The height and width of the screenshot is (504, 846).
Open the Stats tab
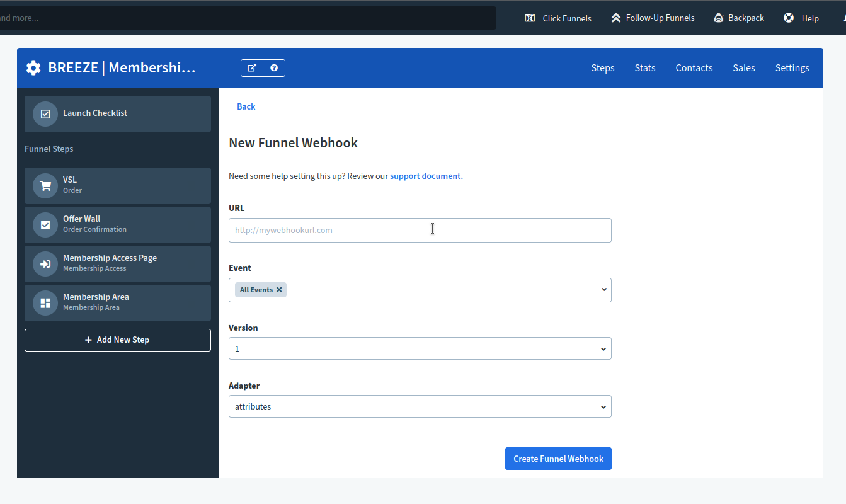(x=645, y=68)
